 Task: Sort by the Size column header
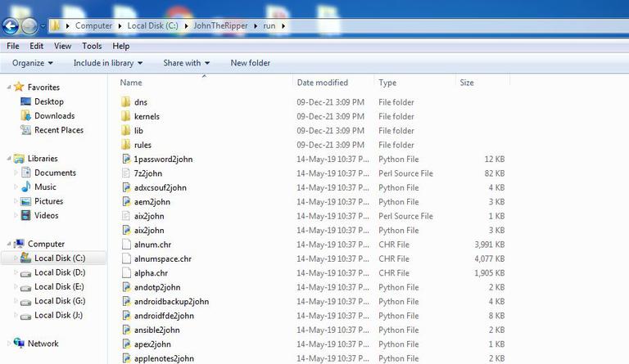click(467, 83)
